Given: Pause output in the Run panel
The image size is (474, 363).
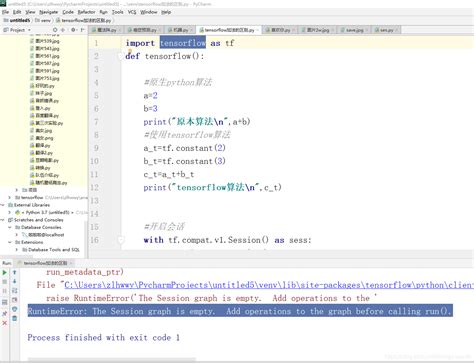Looking at the screenshot, I should (5, 291).
